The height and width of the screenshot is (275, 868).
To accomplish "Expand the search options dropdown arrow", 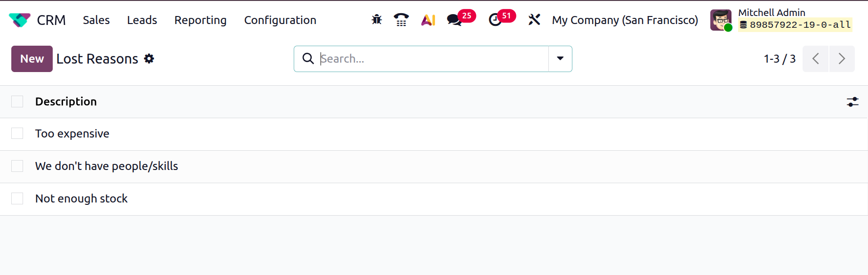I will point(560,59).
